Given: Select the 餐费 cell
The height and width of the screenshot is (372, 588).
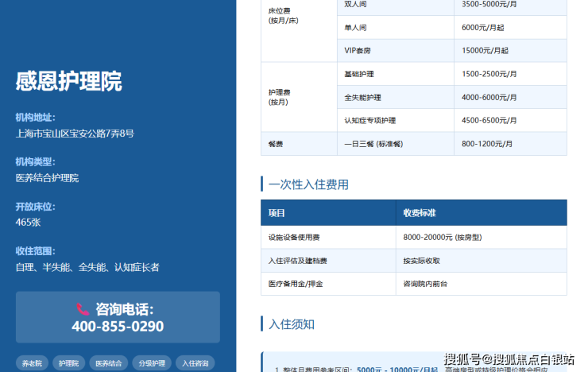Looking at the screenshot, I should point(299,144).
